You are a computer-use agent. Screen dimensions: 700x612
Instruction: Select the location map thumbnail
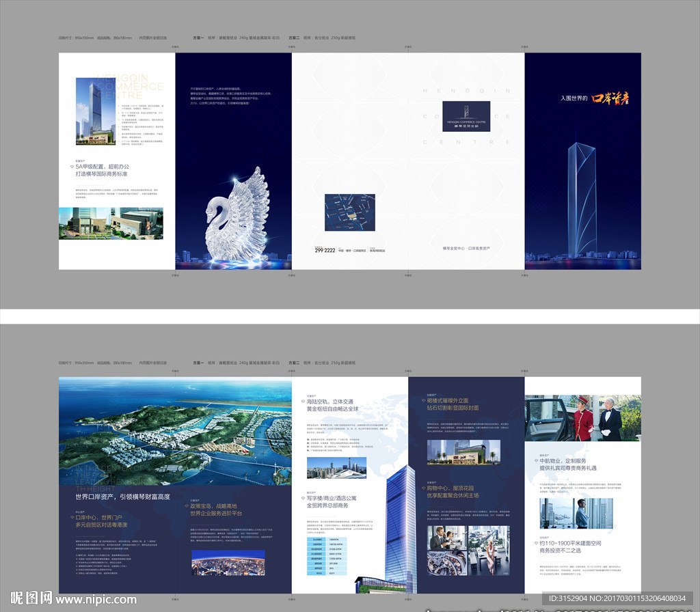(x=349, y=212)
